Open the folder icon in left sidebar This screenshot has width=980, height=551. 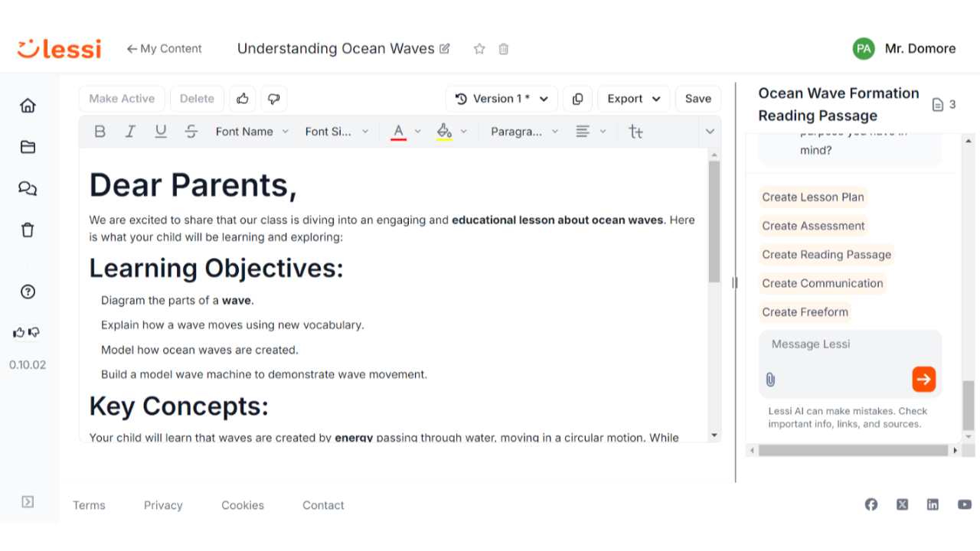tap(28, 147)
